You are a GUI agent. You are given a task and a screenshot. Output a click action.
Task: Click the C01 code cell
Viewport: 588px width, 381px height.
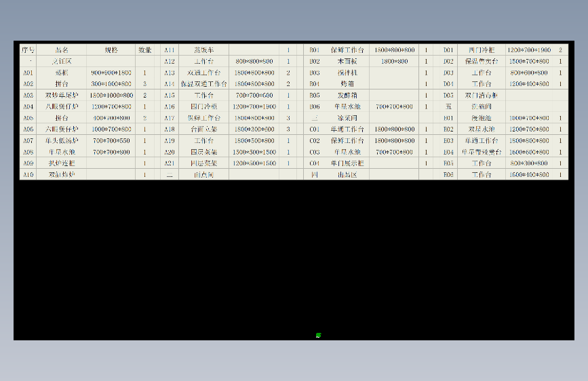(314, 129)
